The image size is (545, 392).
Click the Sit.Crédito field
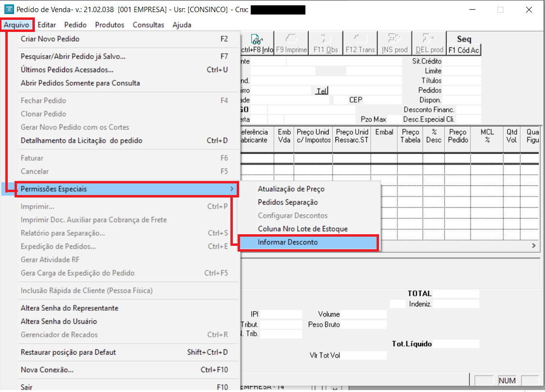point(462,61)
